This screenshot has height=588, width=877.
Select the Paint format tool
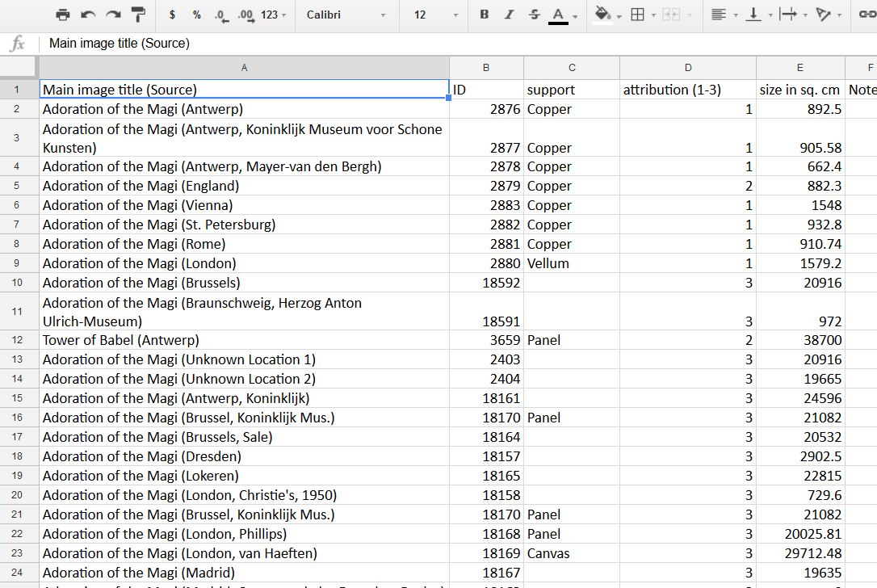[138, 15]
